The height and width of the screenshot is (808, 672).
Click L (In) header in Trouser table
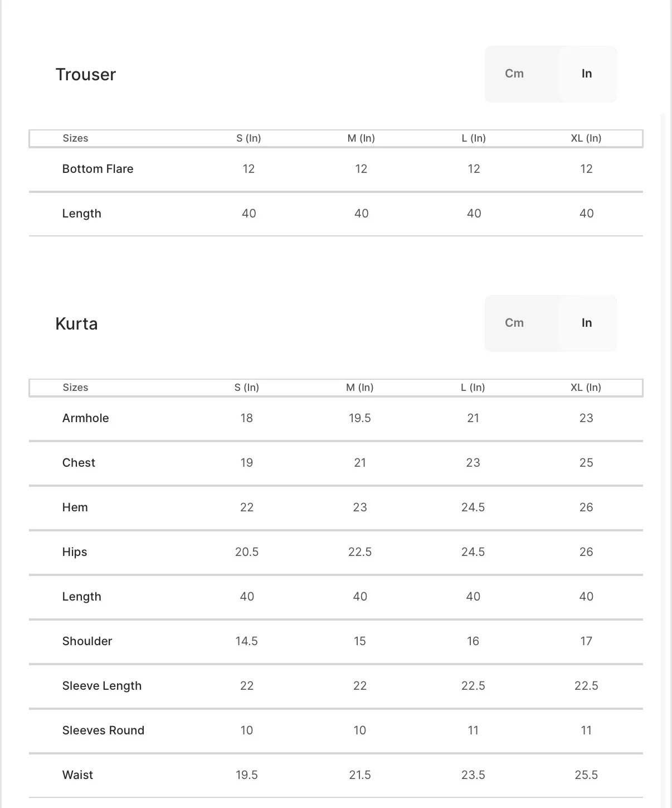(x=474, y=138)
